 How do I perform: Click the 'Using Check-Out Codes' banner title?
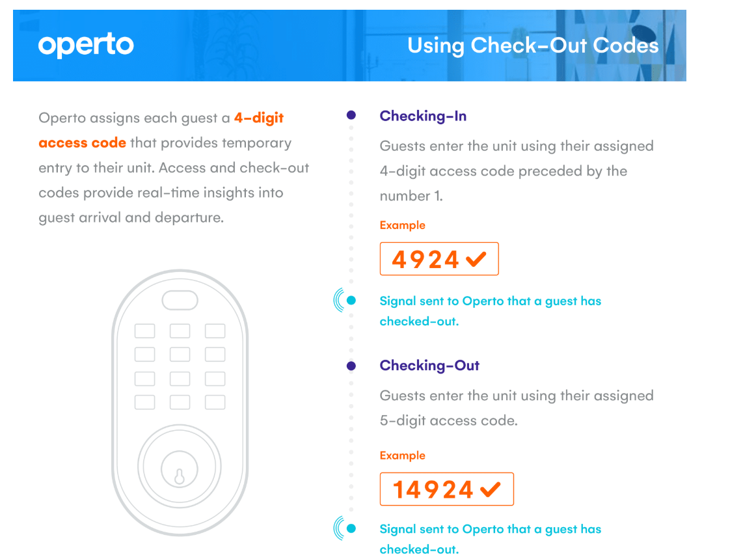pos(533,46)
